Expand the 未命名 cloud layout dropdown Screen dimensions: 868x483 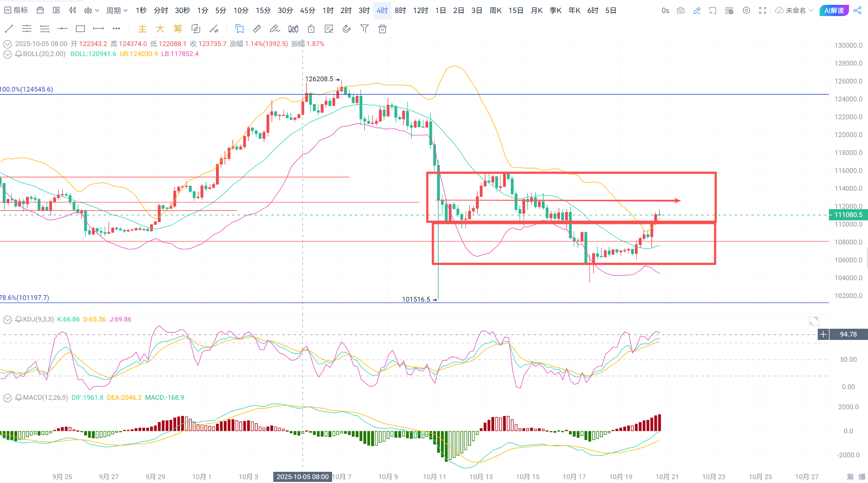[794, 10]
